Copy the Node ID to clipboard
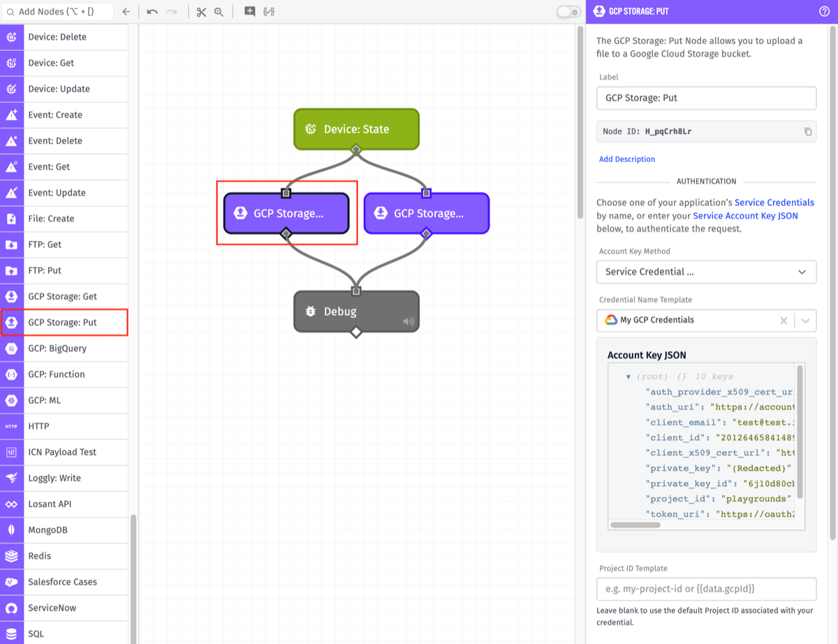This screenshot has width=838, height=644. pos(808,131)
